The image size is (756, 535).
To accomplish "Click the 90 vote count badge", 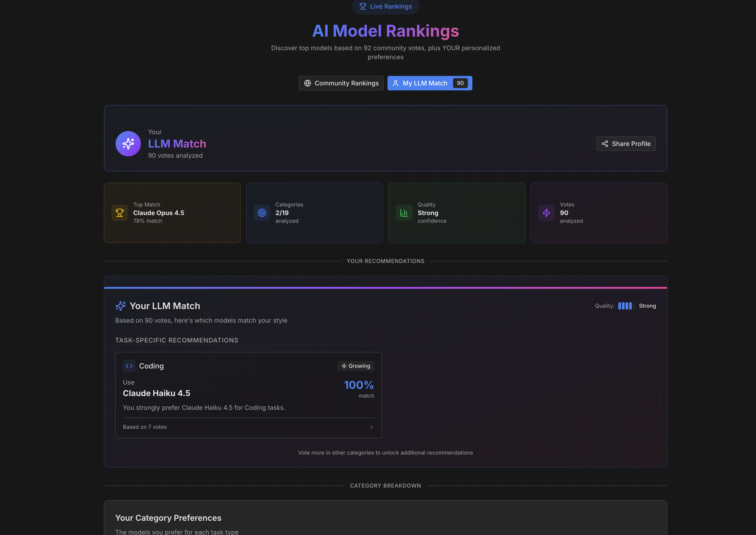I will (x=460, y=83).
